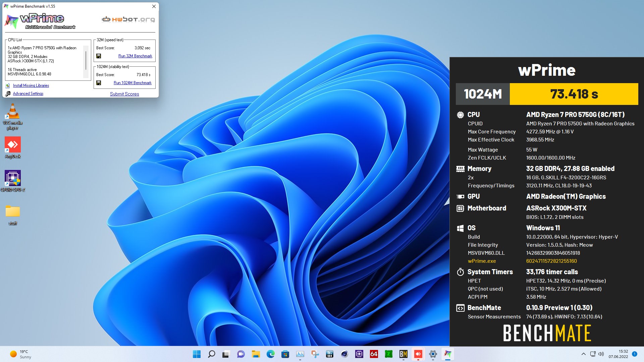This screenshot has height=362, width=644.
Task: Click the 'ASRock X300M-STX' motherboard value
Action: click(556, 208)
